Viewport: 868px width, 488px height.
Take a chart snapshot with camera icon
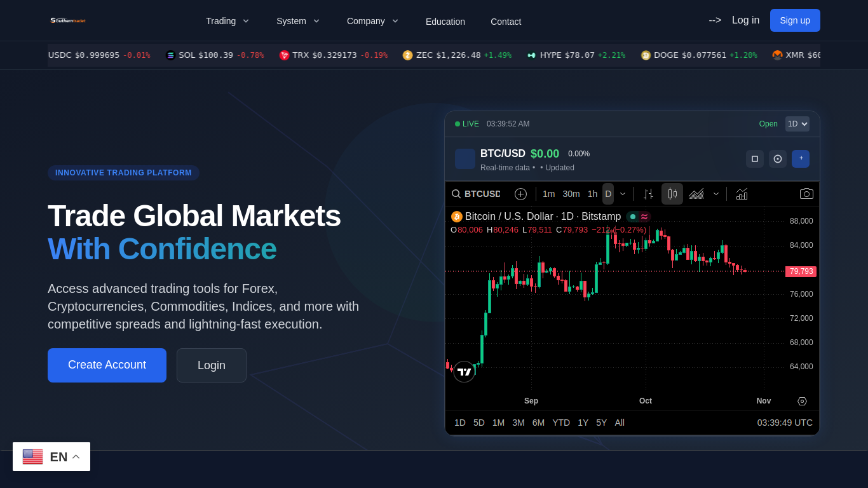(806, 194)
